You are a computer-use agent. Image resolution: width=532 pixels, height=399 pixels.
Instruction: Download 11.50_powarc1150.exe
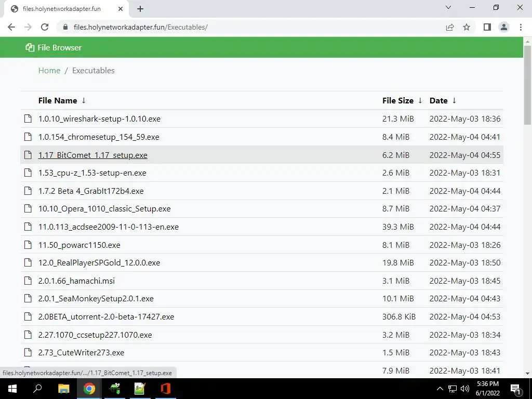pyautogui.click(x=79, y=245)
